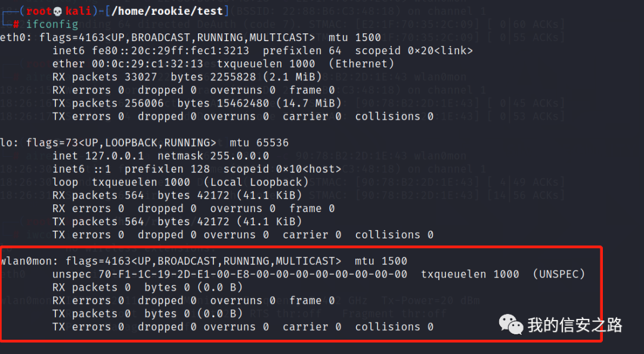Click the eth0 MAC address 00:0c:29:c1:32:13
644x354 pixels.
148,64
